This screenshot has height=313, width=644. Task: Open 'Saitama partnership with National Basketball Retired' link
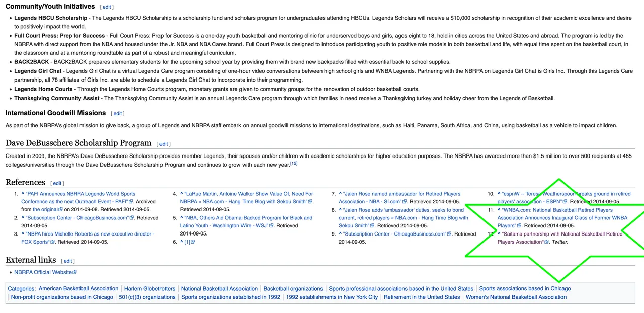(560, 238)
